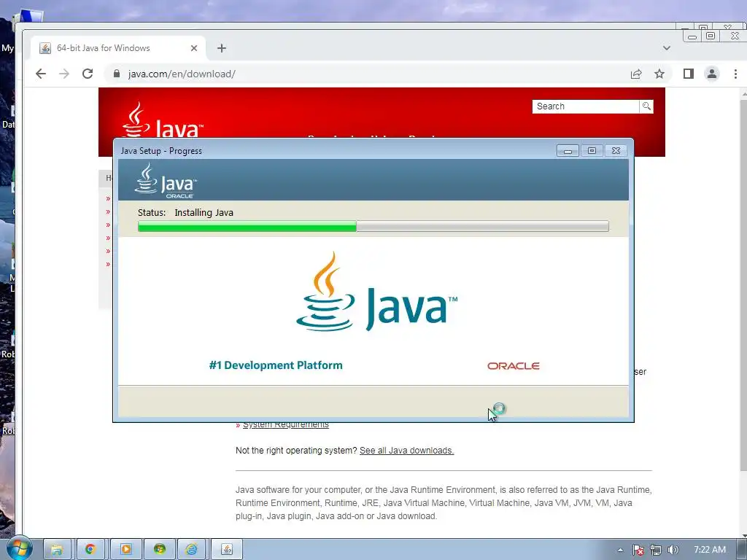747x560 pixels.
Task: Maximize the Chrome browser window
Action: click(x=711, y=36)
